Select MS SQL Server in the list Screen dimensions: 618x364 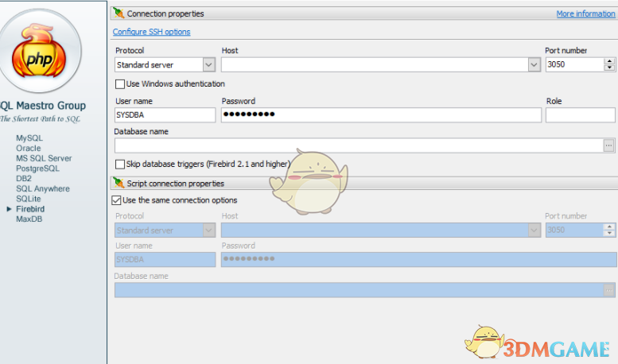(44, 158)
